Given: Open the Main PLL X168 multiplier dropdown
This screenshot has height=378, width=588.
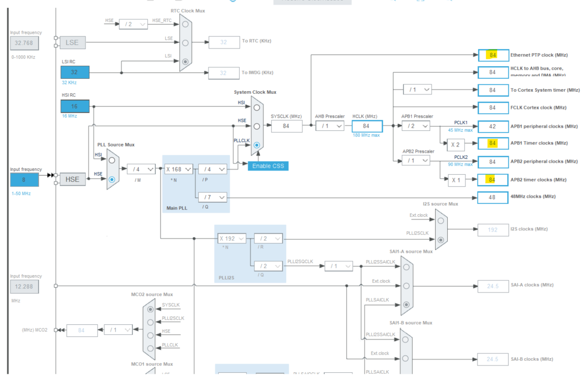Looking at the screenshot, I should [x=180, y=169].
